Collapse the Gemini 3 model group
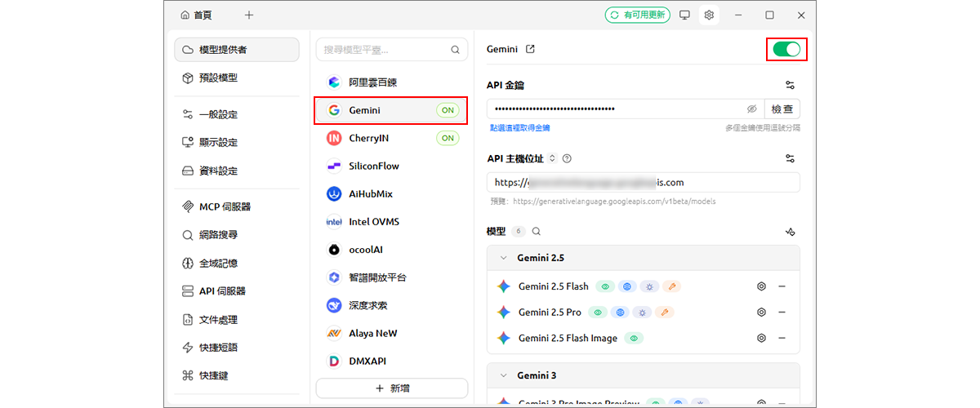 [503, 375]
